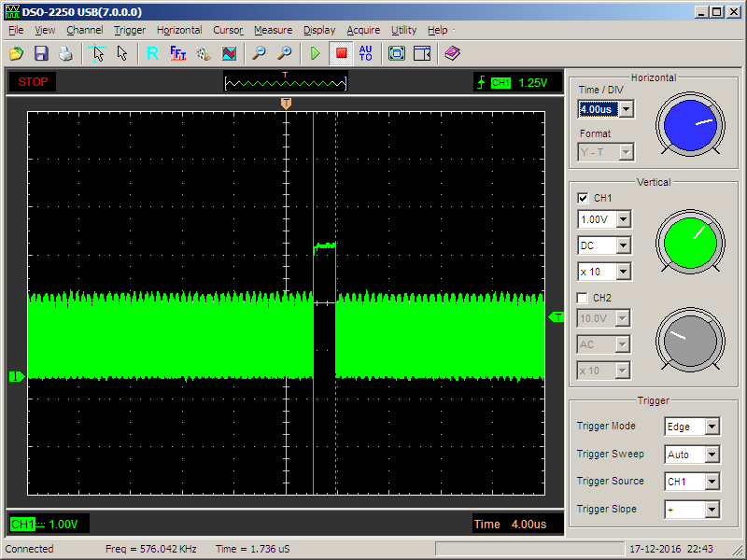Enable the CH2 channel checkbox
Image resolution: width=747 pixels, height=560 pixels.
(584, 298)
